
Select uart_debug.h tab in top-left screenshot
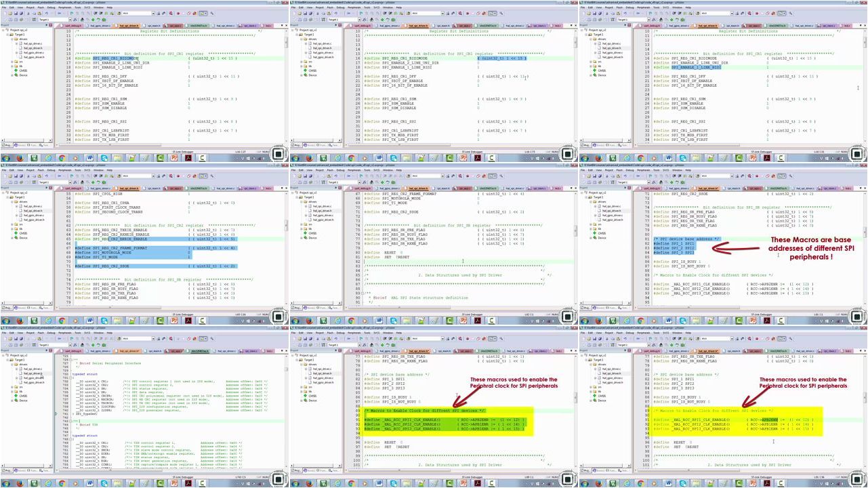click(71, 26)
